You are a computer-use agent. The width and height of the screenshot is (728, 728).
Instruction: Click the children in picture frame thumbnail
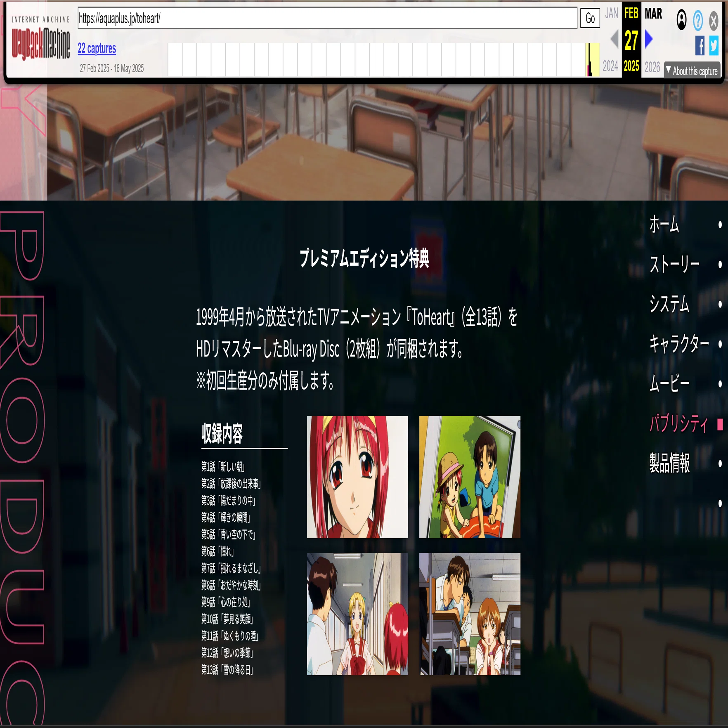(470, 477)
